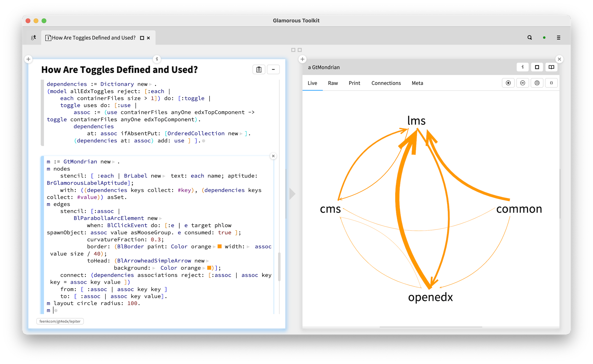This screenshot has width=593, height=364.
Task: Close the second code snippet
Action: tap(273, 156)
